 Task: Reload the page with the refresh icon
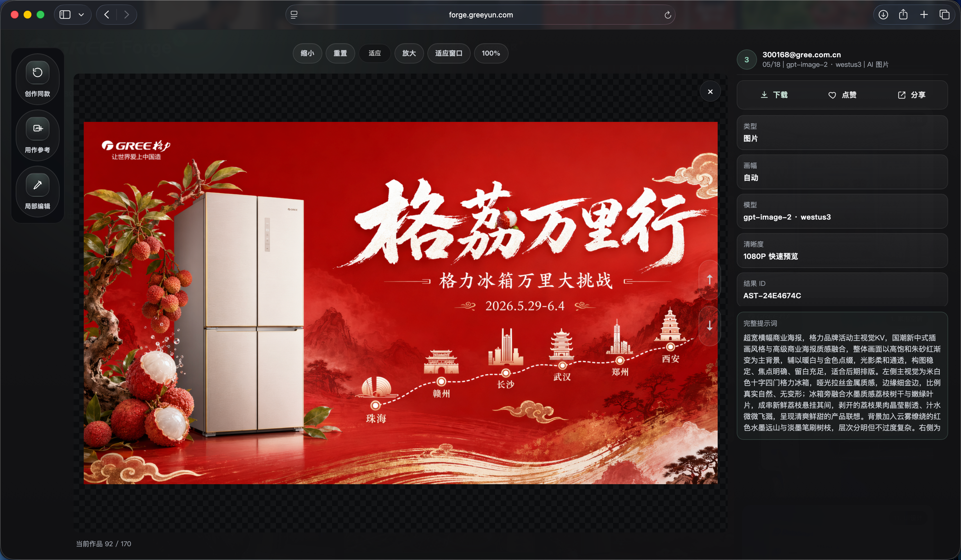(x=667, y=15)
